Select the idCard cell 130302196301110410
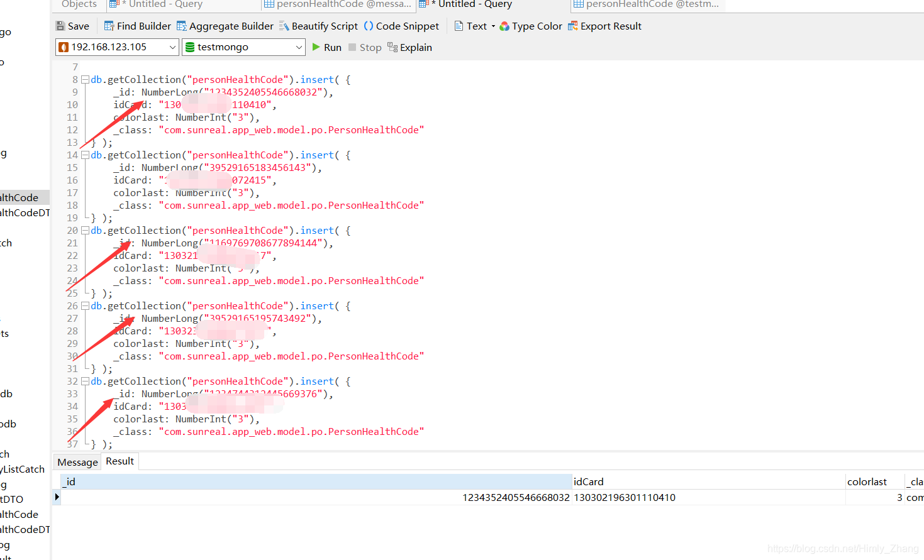The height and width of the screenshot is (560, 924). (709, 497)
